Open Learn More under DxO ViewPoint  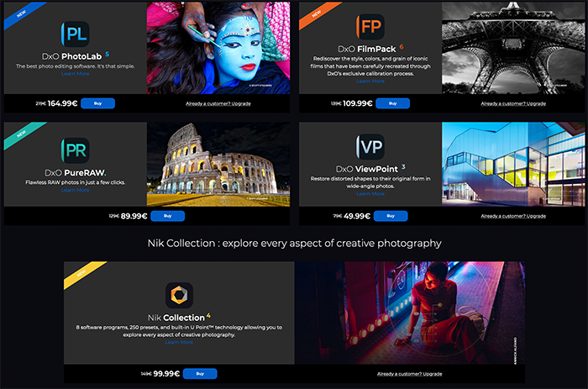370,194
